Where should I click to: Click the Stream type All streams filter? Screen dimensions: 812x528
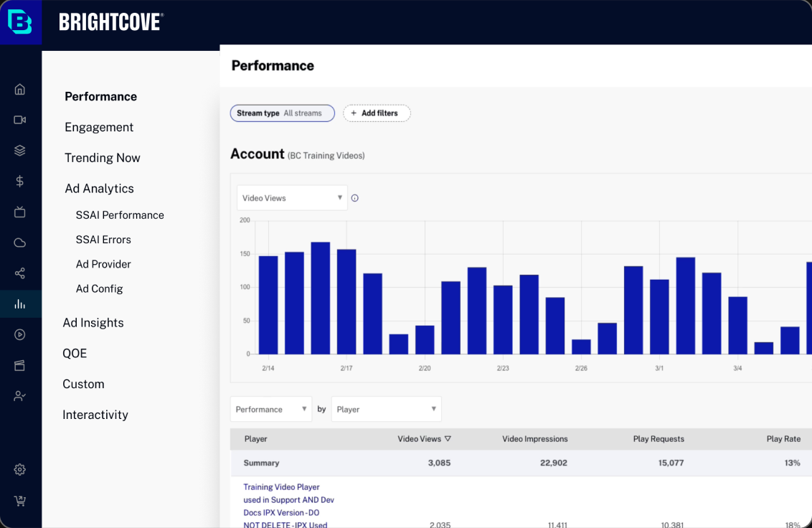click(282, 113)
